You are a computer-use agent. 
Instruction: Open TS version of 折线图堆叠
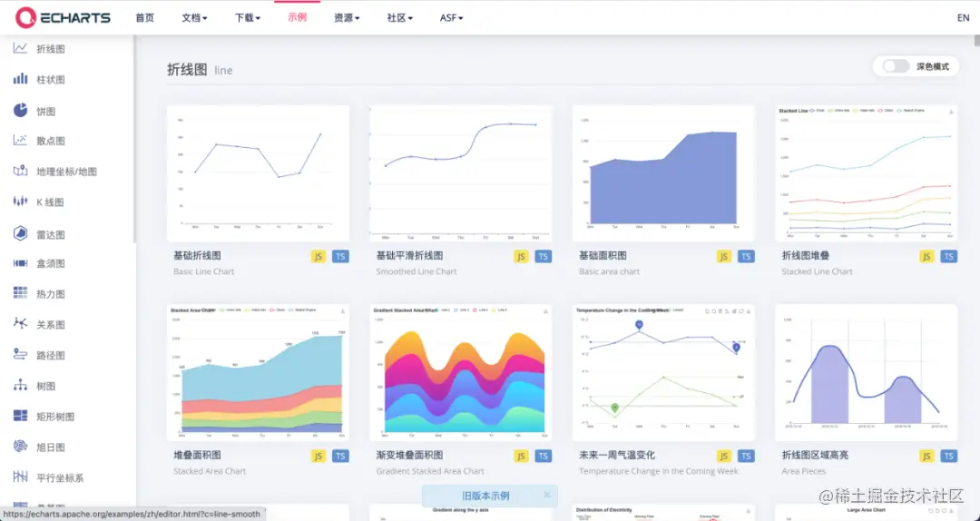click(949, 257)
